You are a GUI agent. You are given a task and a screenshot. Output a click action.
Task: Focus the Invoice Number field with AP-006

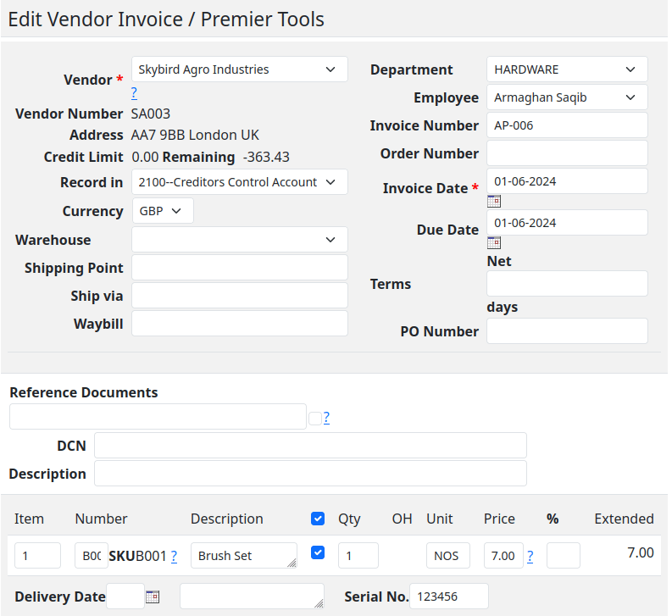click(567, 125)
